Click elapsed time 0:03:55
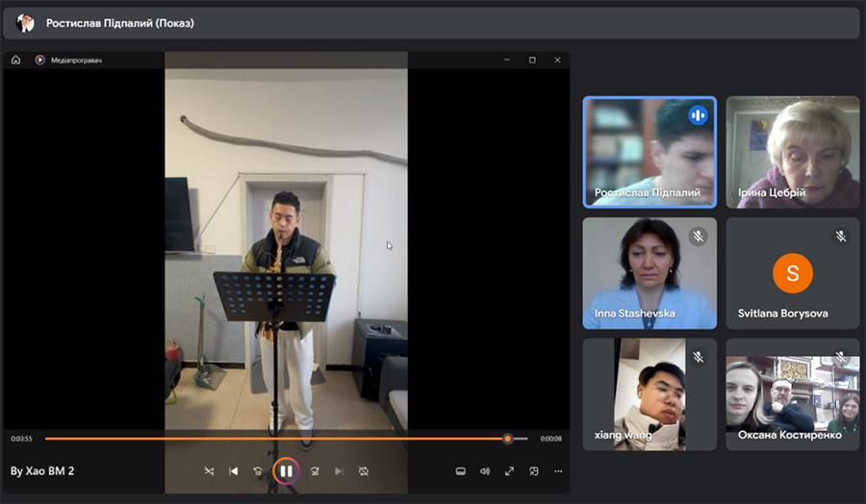866x504 pixels. [x=21, y=439]
